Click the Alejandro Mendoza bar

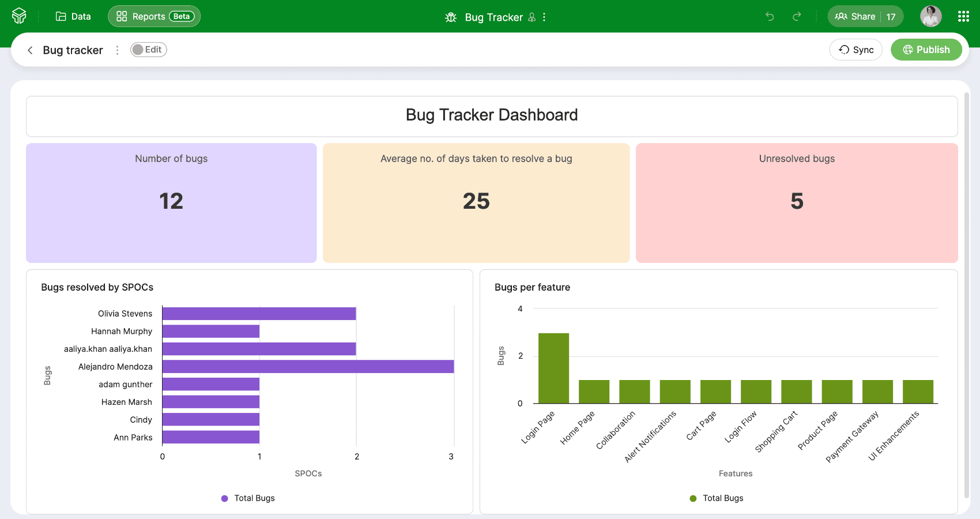coord(308,367)
